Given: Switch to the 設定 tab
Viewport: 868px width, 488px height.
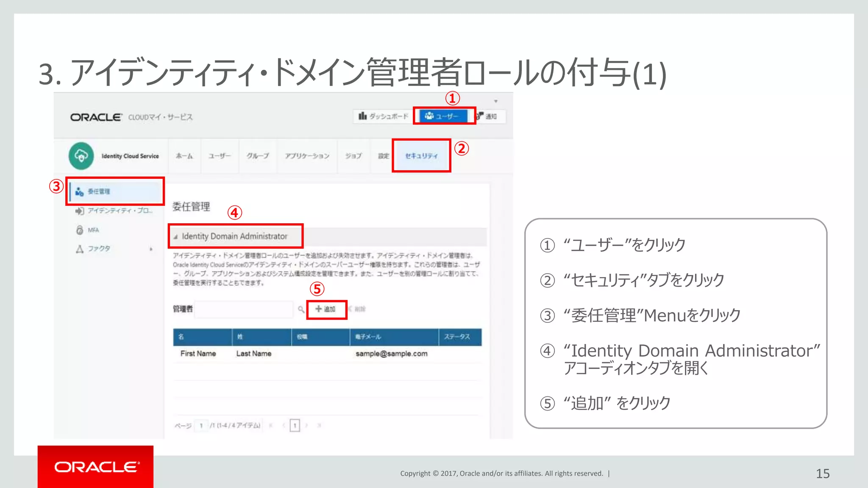Looking at the screenshot, I should [x=384, y=156].
